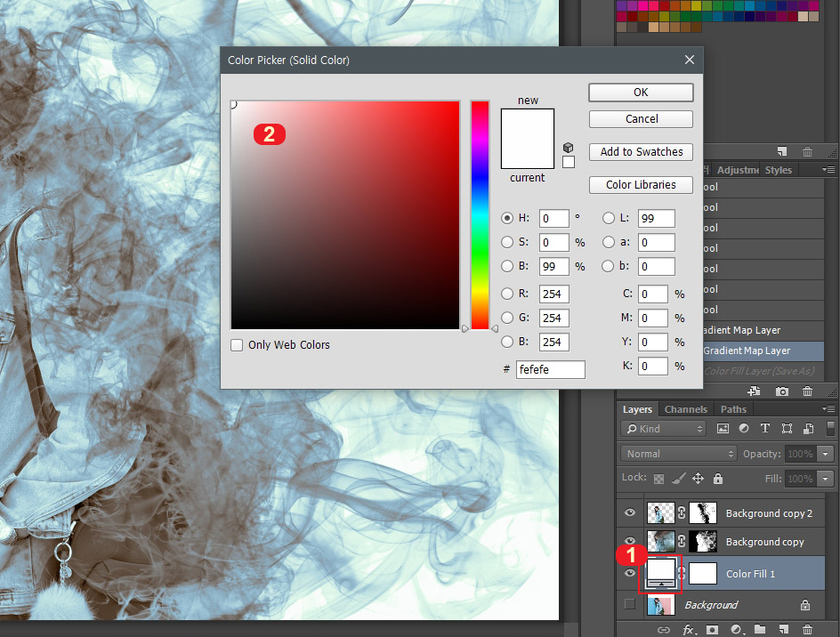The width and height of the screenshot is (840, 637).
Task: Click the delete swatch trash icon
Action: 808,151
